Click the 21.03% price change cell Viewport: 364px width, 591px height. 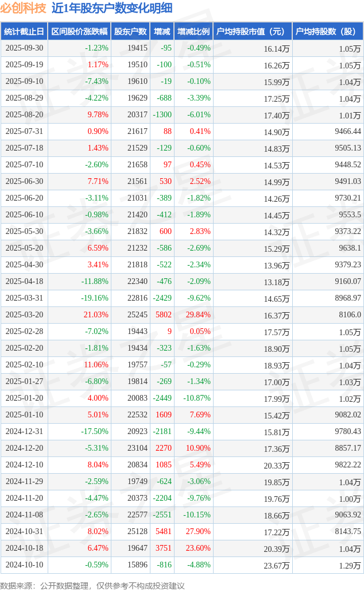tap(96, 315)
